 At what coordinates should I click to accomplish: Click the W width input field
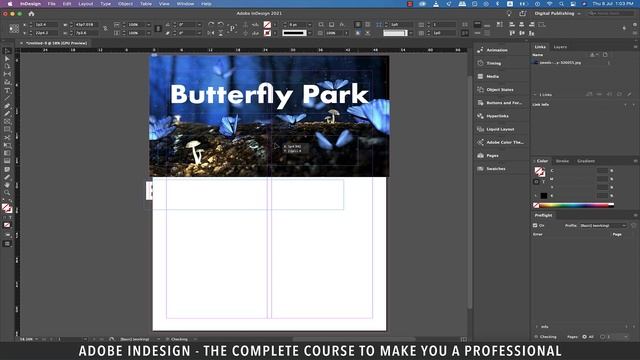point(86,24)
